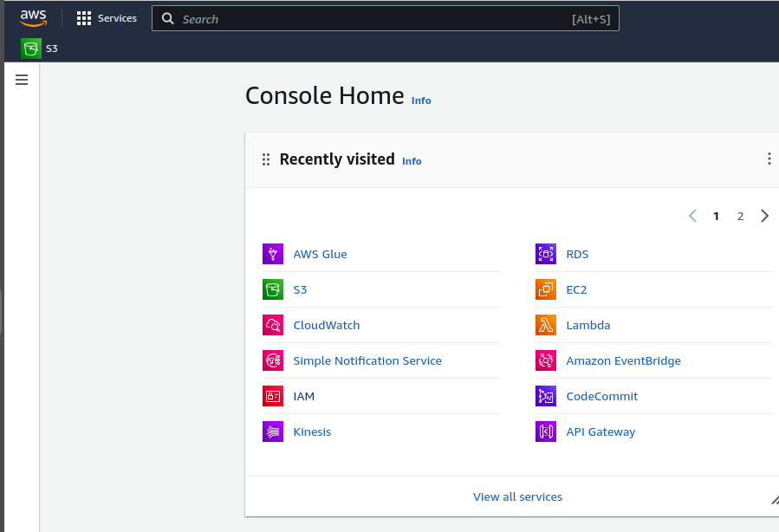Open the Recently visited widget options menu
Viewport: 779px width, 532px height.
pos(769,159)
